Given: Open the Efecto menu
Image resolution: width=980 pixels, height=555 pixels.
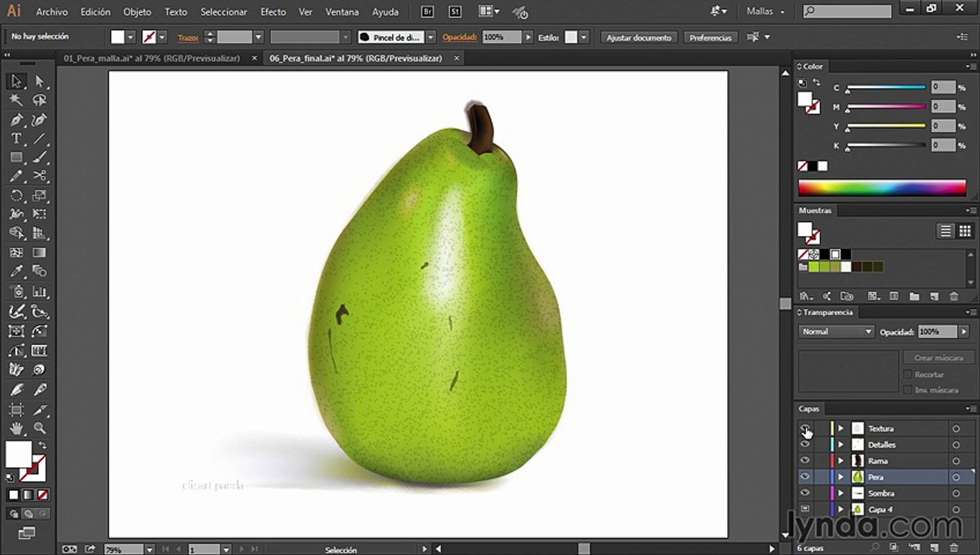Looking at the screenshot, I should point(273,12).
